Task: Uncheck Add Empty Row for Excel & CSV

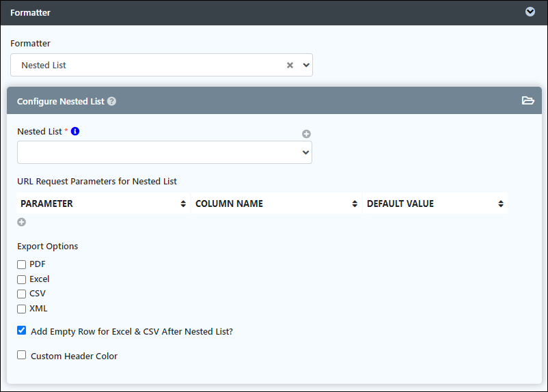Action: click(22, 330)
